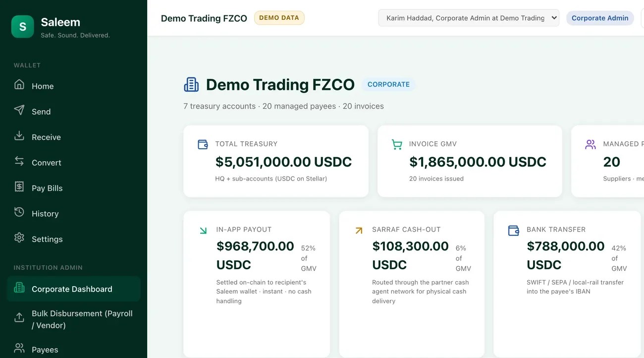Click the Send paper-plane icon

(x=19, y=110)
